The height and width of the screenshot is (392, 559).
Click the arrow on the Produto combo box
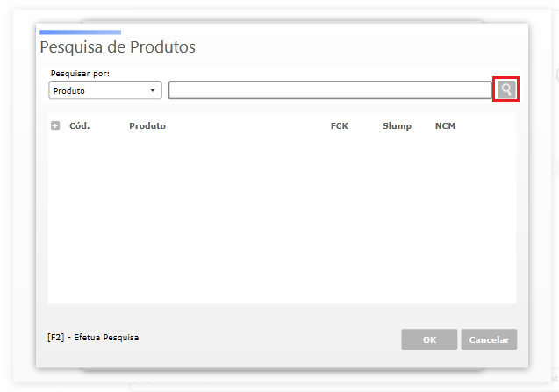(x=153, y=90)
